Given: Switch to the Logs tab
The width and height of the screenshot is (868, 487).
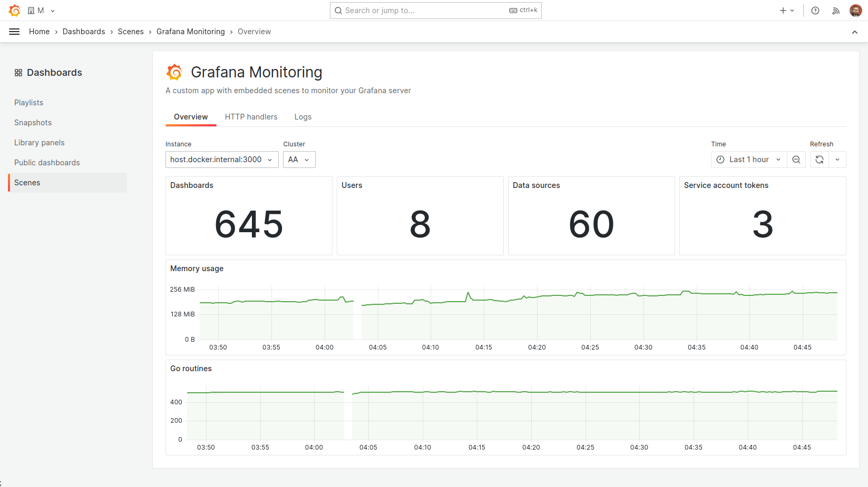Looking at the screenshot, I should pyautogui.click(x=303, y=116).
